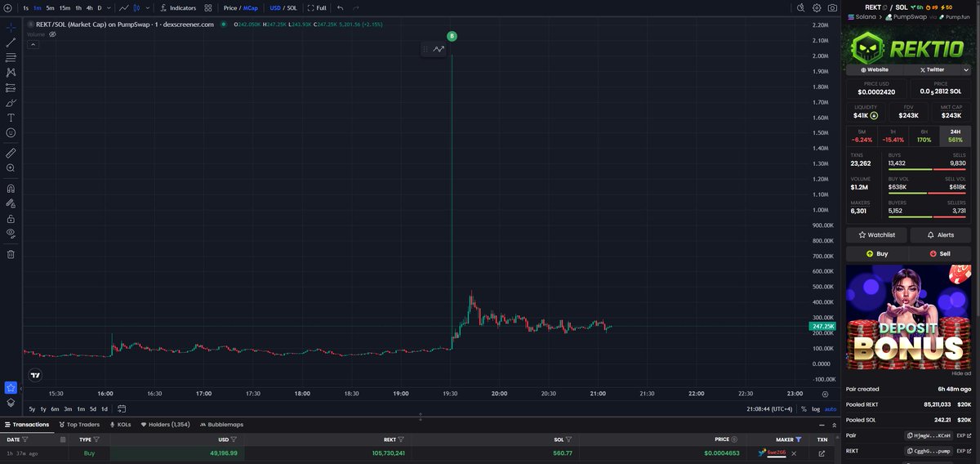Open the Bubblemaps tab
980x464 pixels.
pos(220,425)
